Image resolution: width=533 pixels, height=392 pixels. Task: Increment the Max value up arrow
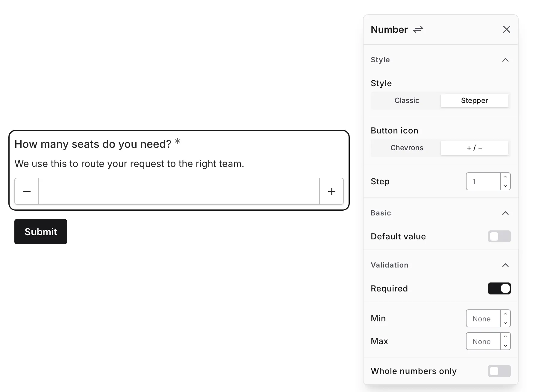[505, 337]
